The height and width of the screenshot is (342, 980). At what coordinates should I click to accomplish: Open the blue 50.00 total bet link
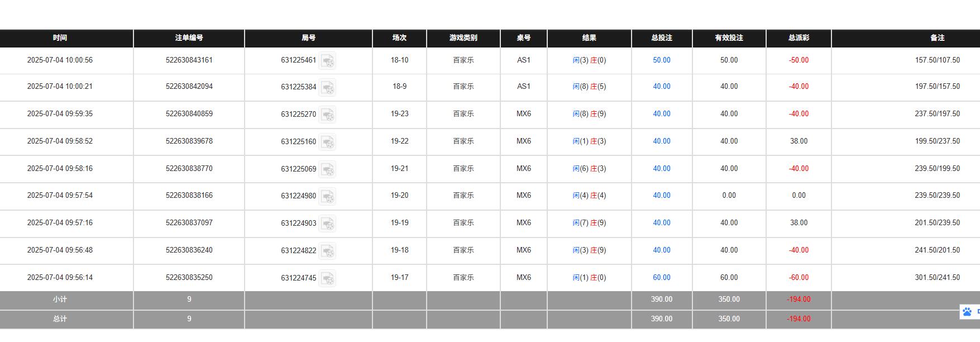pos(662,60)
